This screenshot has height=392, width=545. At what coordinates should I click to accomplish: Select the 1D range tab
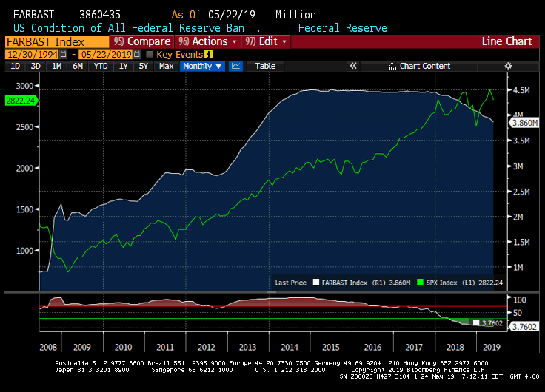[x=15, y=66]
